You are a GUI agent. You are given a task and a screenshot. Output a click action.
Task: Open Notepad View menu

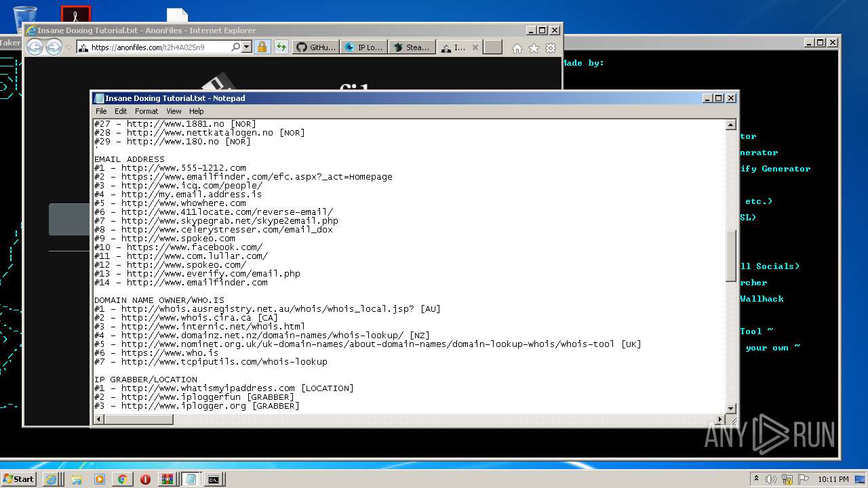174,111
